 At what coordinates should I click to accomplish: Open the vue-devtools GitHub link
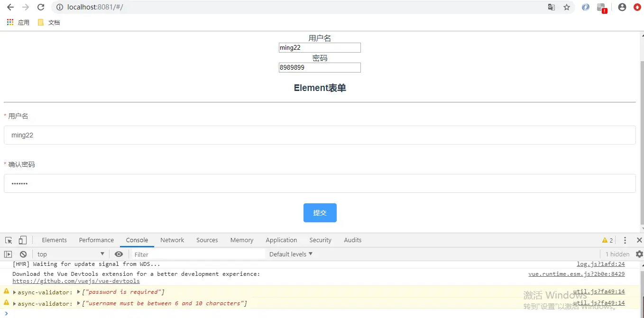[76, 281]
